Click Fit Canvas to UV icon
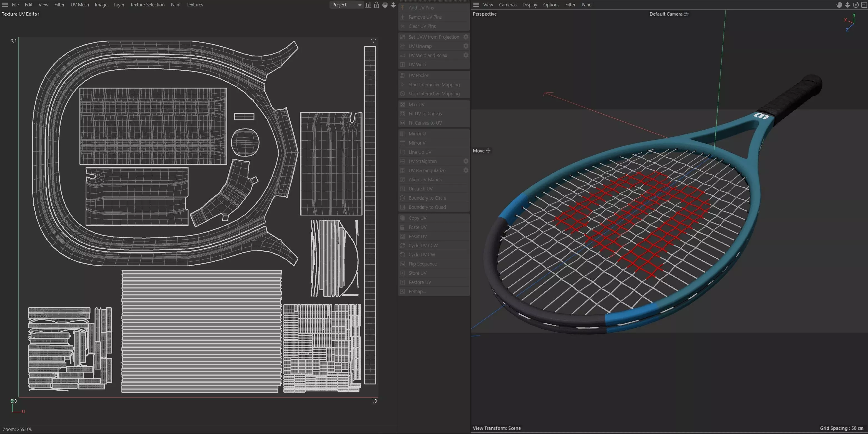Screen dimensions: 868x434 point(402,123)
